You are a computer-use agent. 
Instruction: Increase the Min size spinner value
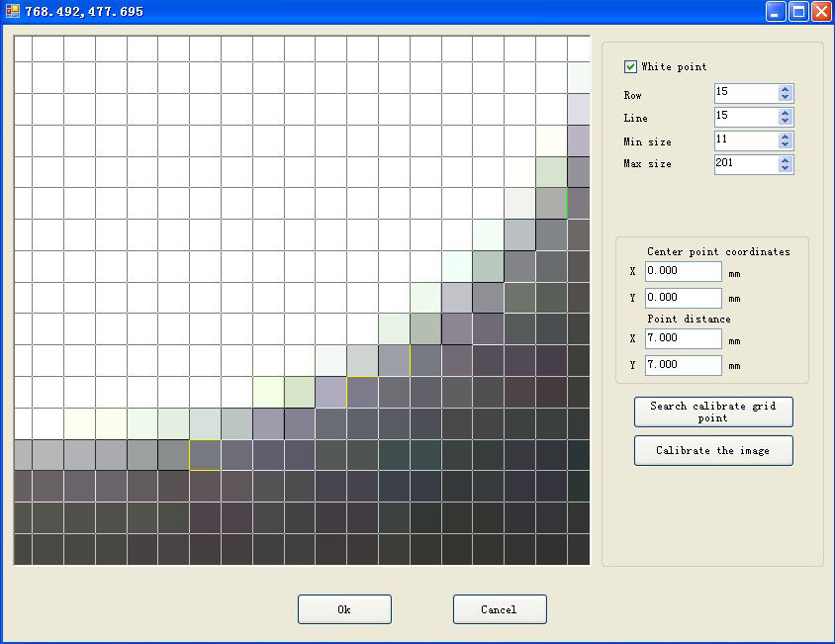785,137
